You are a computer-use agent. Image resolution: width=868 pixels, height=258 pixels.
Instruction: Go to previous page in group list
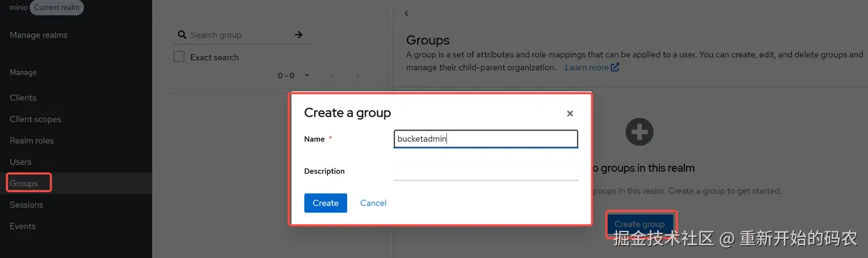pyautogui.click(x=332, y=75)
